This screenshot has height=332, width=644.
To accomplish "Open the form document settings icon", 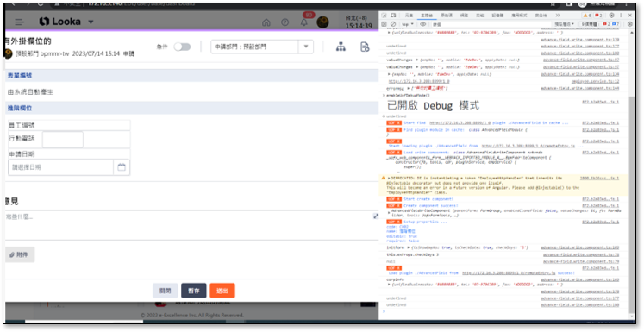I will click(x=365, y=47).
